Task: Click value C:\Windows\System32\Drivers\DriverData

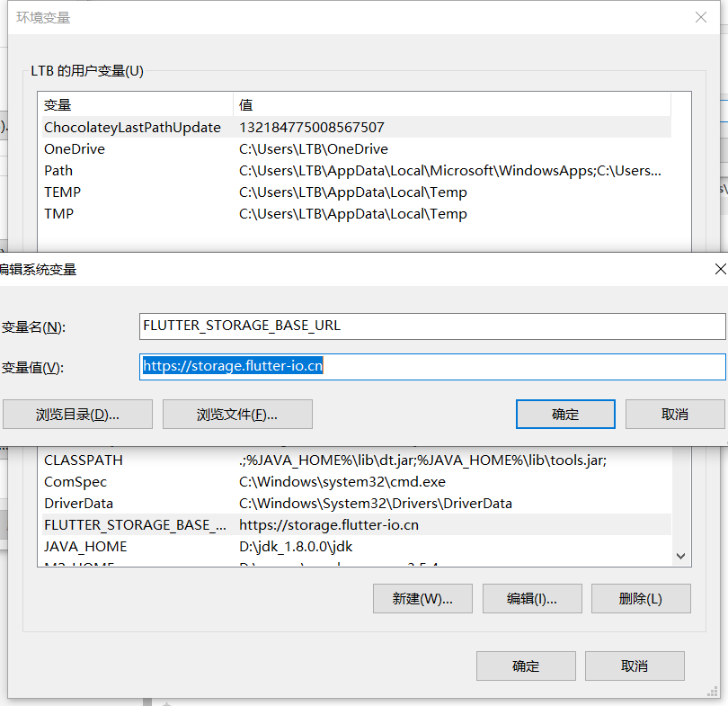Action: 376,504
